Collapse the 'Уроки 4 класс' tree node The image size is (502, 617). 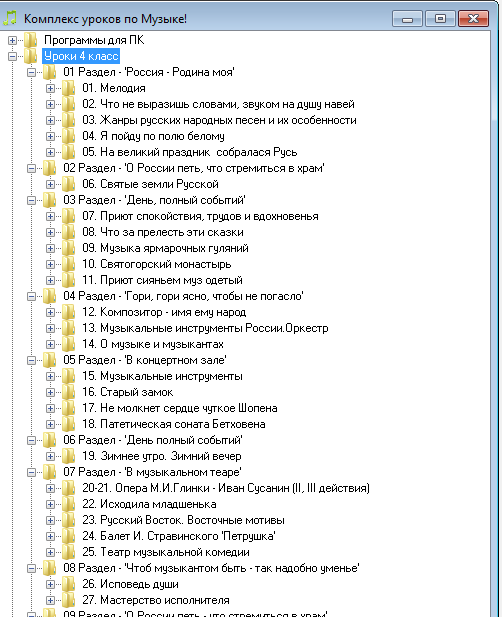tap(12, 56)
